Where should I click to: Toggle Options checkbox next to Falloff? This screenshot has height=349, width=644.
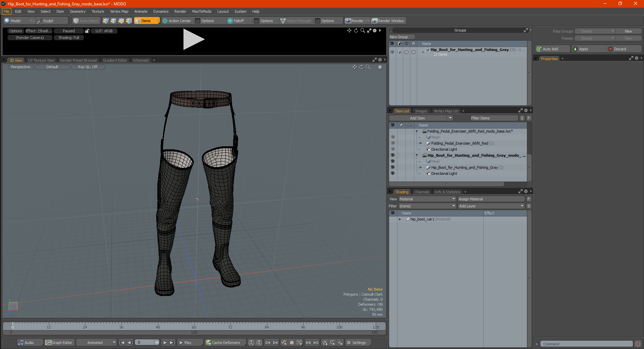(x=257, y=21)
